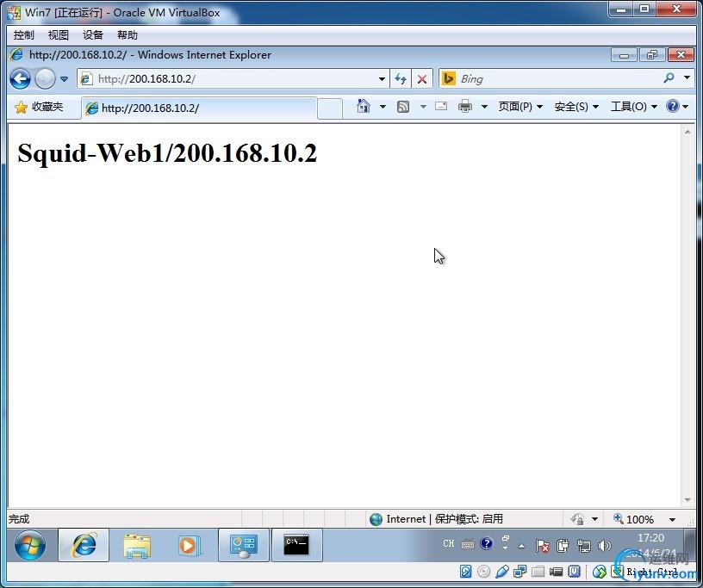703x588 pixels.
Task: Click the volume speaker tray icon
Action: pos(605,546)
